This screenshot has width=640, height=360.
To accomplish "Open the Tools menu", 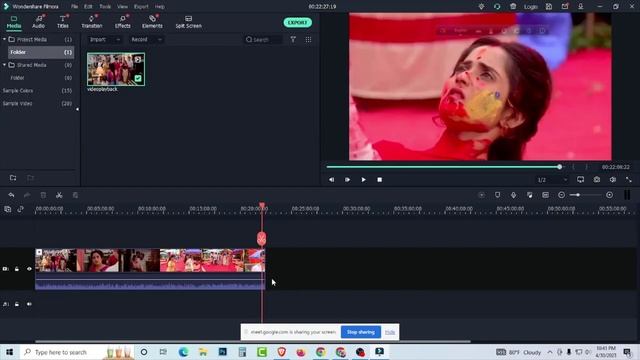I will pos(105,7).
